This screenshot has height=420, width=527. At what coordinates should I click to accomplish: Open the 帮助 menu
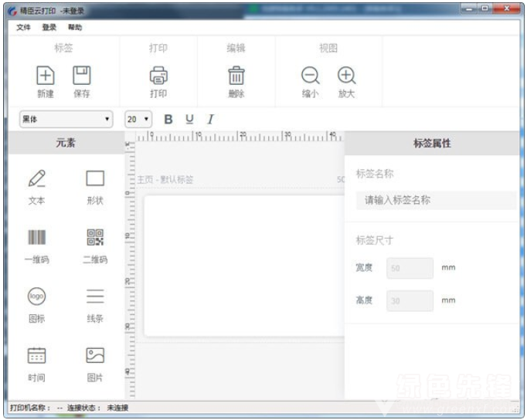click(x=75, y=27)
